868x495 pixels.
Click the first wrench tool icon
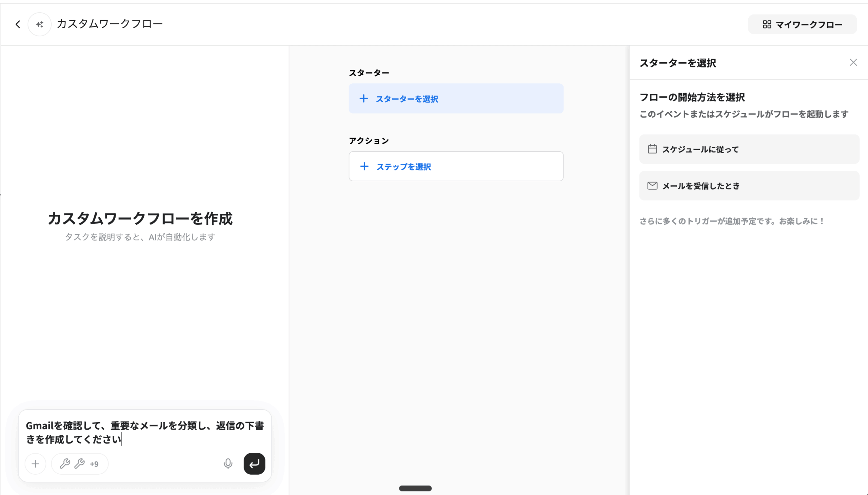point(65,464)
